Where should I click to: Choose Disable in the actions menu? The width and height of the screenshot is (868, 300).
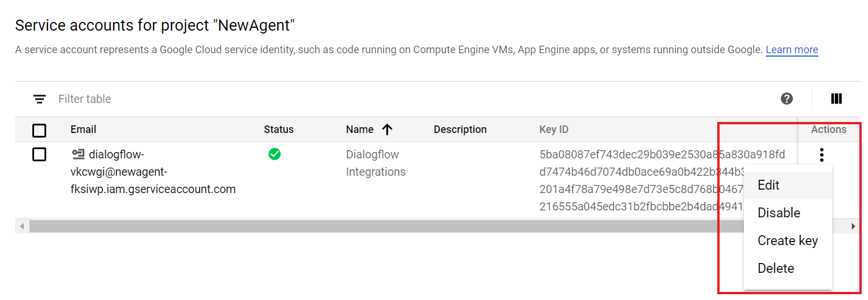point(778,213)
